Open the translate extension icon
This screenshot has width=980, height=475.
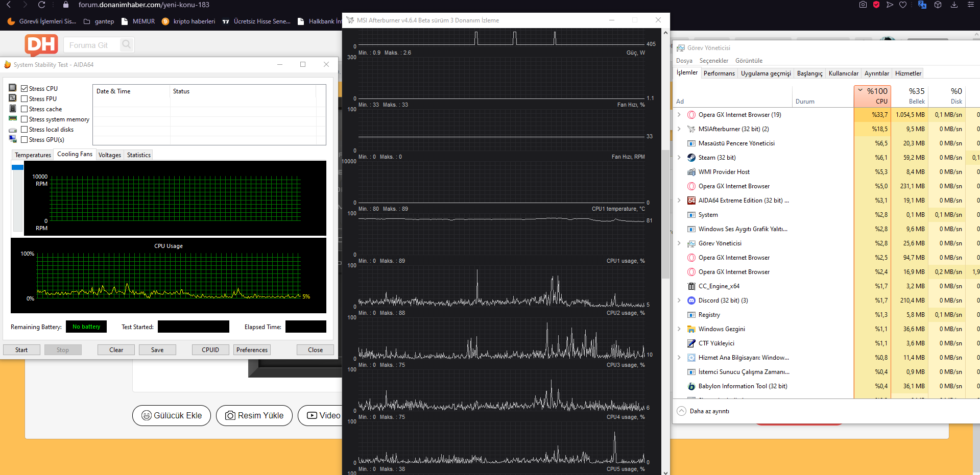[x=922, y=5]
